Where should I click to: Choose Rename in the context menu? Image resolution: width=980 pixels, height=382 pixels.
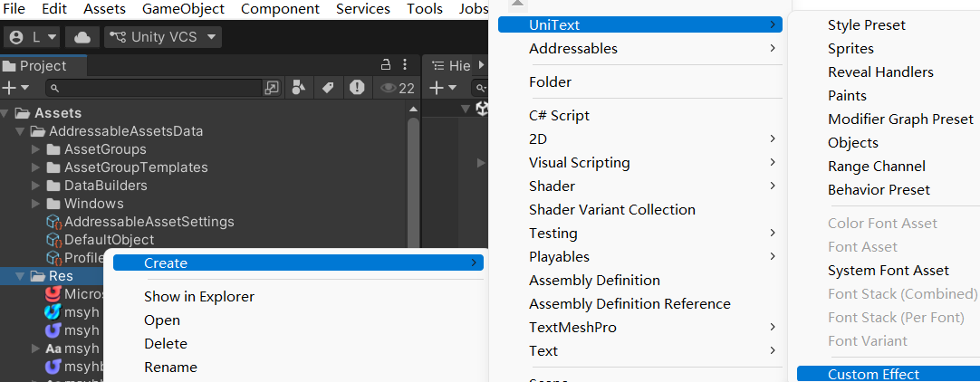point(170,367)
